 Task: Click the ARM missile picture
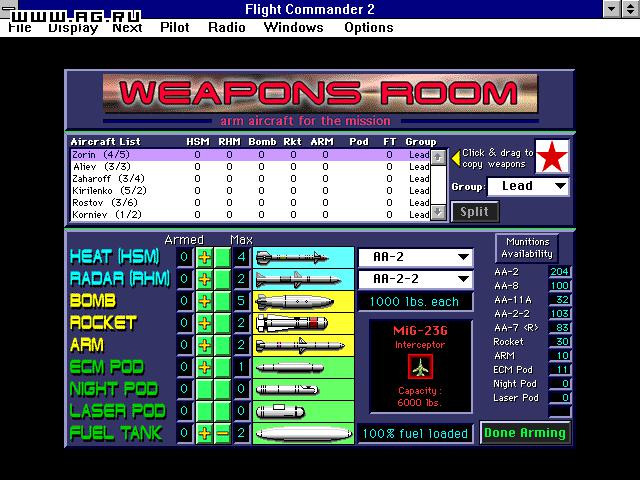pos(303,346)
